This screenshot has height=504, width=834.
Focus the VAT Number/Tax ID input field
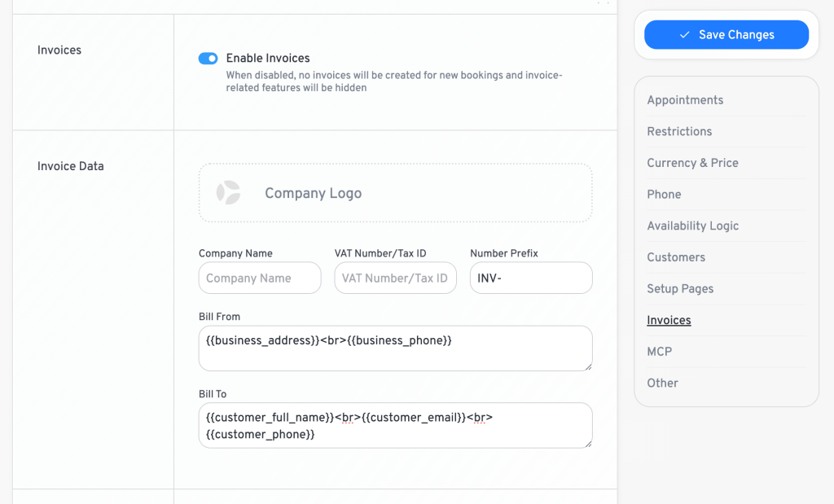pos(395,278)
